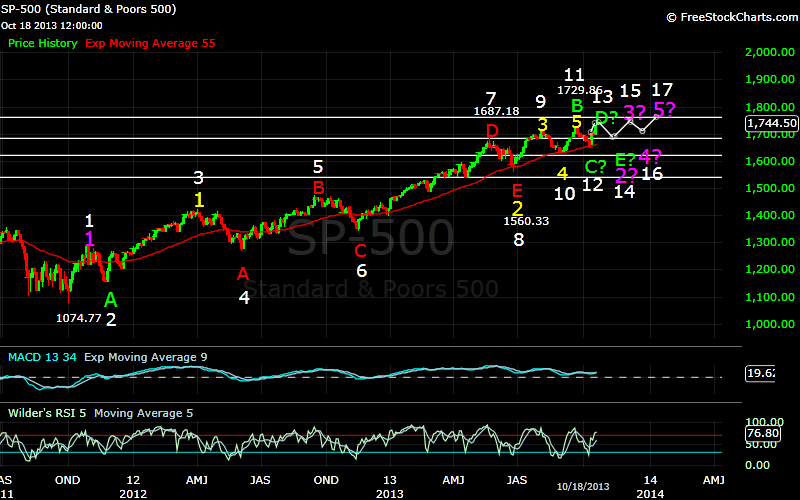Click the 1687.18 price annotation
800x500 pixels.
(x=496, y=111)
